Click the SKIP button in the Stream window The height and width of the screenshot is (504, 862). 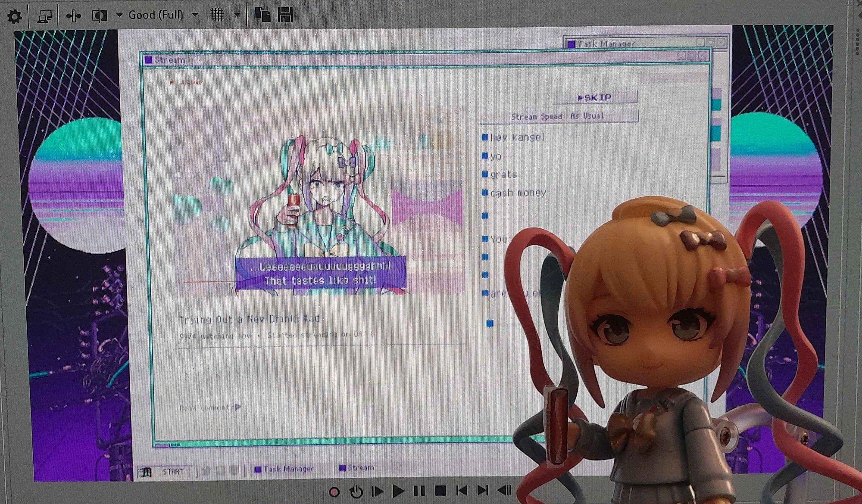click(x=595, y=97)
